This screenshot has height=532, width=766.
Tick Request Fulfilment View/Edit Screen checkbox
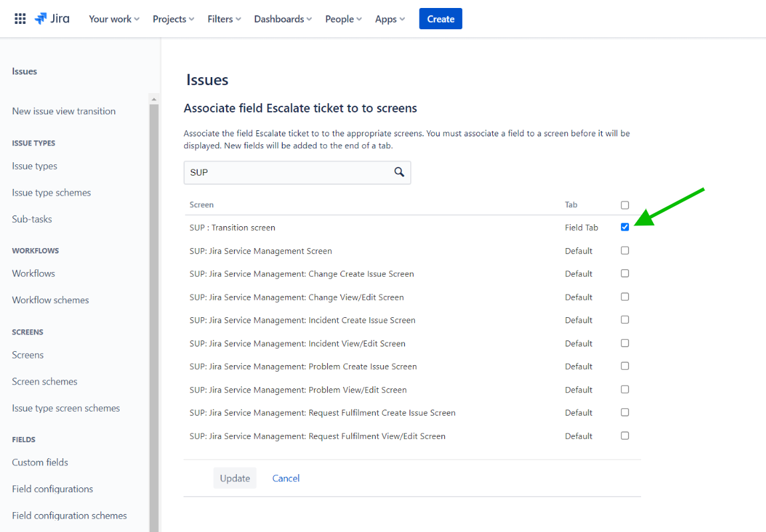click(624, 436)
